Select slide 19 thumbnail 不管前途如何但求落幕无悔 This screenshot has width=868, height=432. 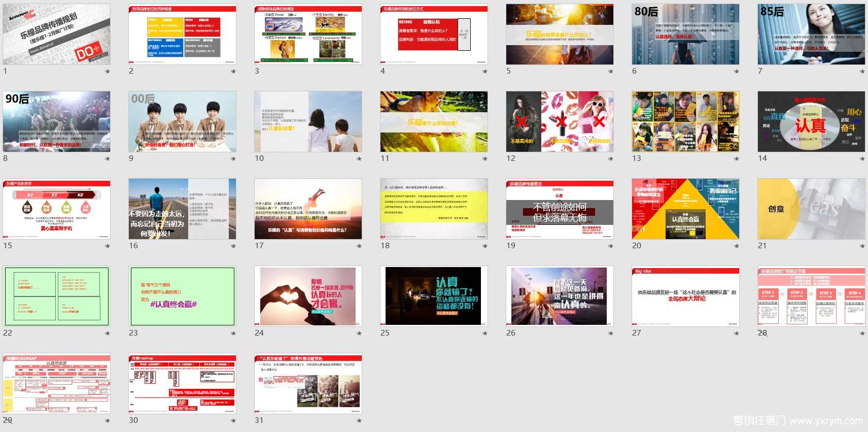click(x=560, y=209)
